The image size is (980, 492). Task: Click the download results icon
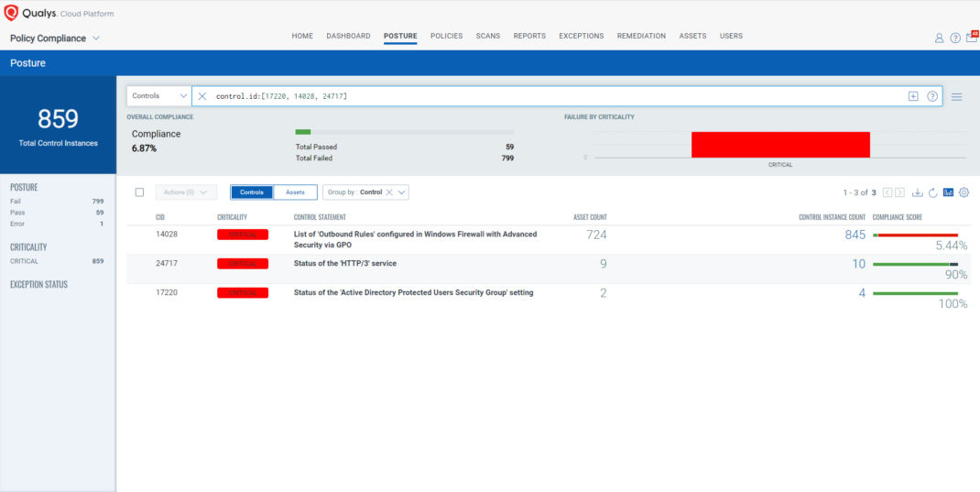point(917,192)
